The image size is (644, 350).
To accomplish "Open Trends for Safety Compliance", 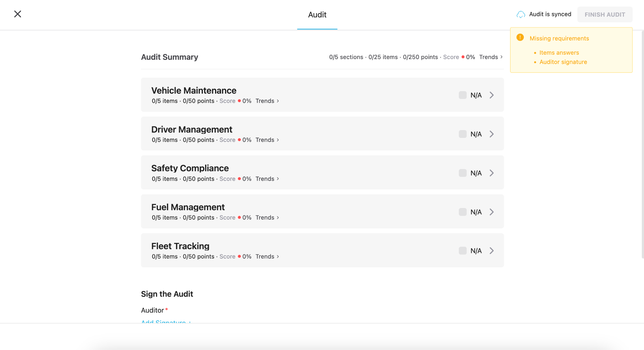I will (x=267, y=179).
